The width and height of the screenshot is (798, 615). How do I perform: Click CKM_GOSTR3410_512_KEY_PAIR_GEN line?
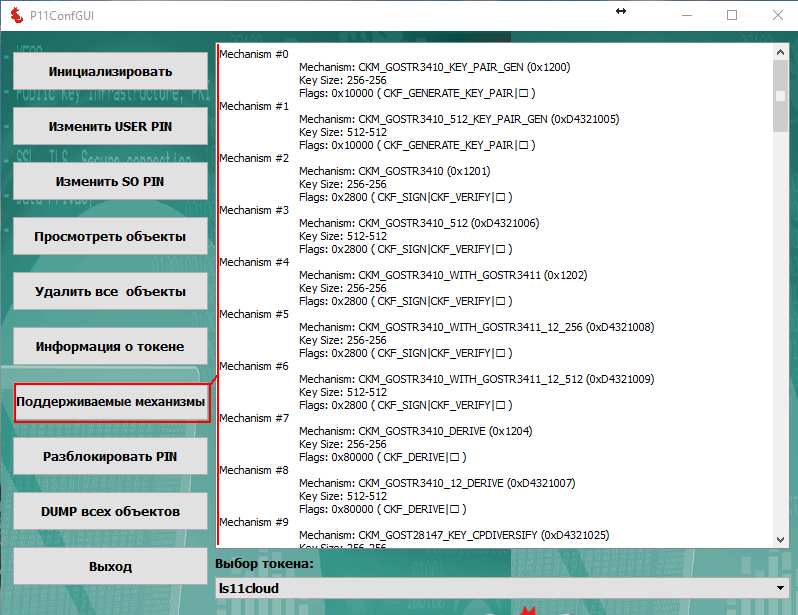pyautogui.click(x=459, y=119)
